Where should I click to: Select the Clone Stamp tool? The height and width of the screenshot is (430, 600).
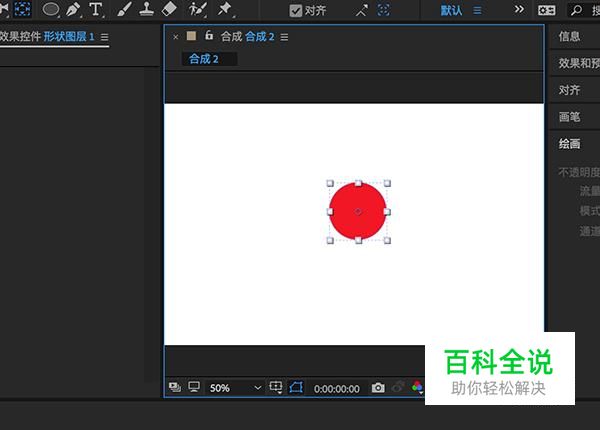[146, 9]
